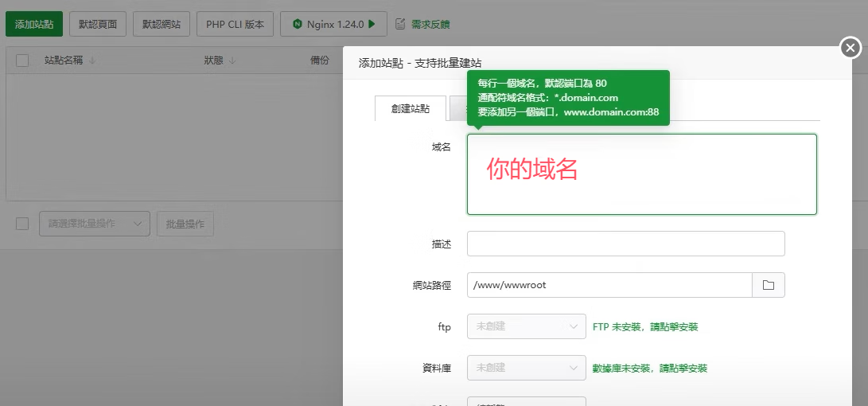Click into the 描述 input field

coord(625,244)
